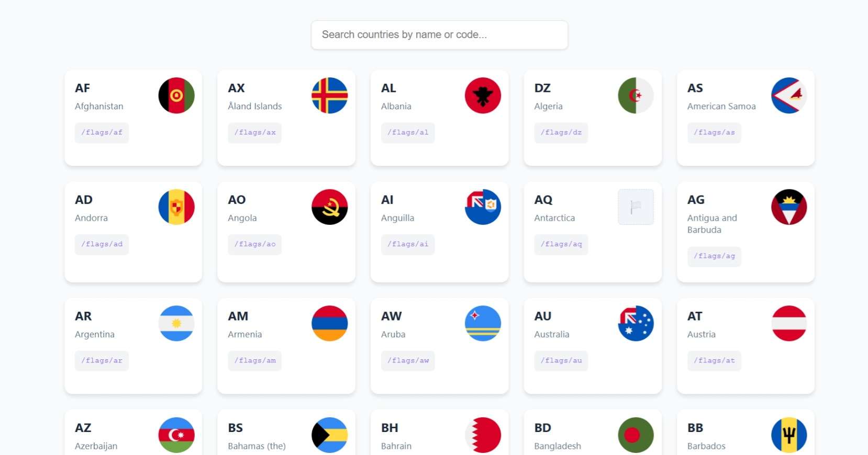Select the Australia flag icon

[x=636, y=324]
